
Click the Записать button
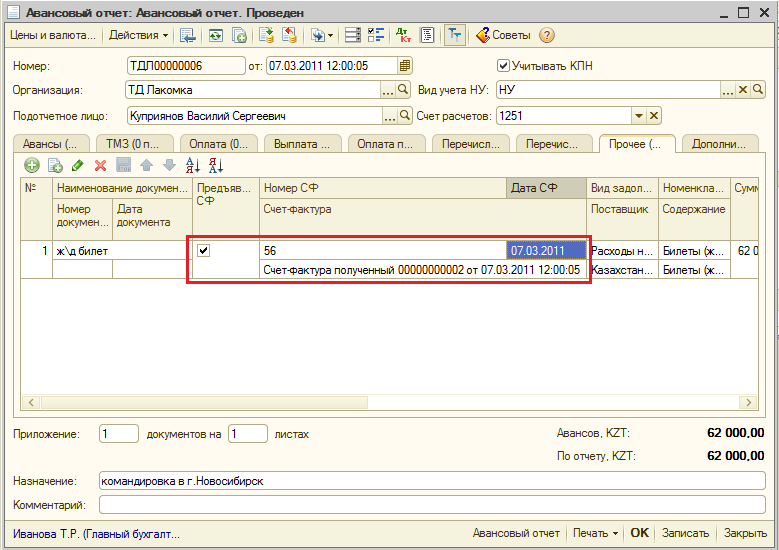(x=685, y=533)
